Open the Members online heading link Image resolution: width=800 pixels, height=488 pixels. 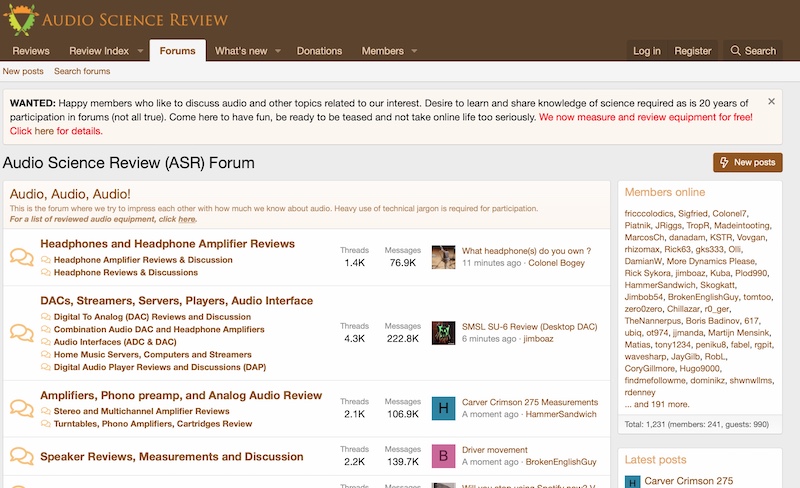coord(665,192)
